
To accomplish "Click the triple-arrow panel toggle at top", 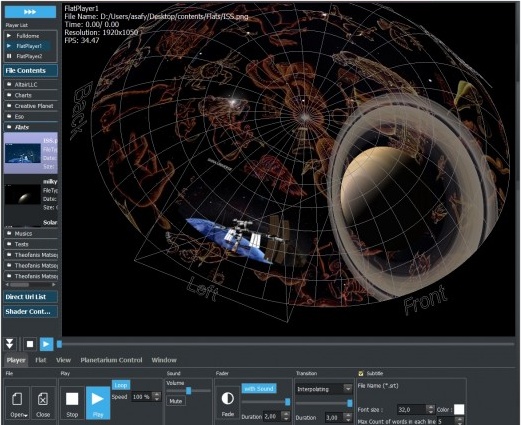I will (x=30, y=12).
